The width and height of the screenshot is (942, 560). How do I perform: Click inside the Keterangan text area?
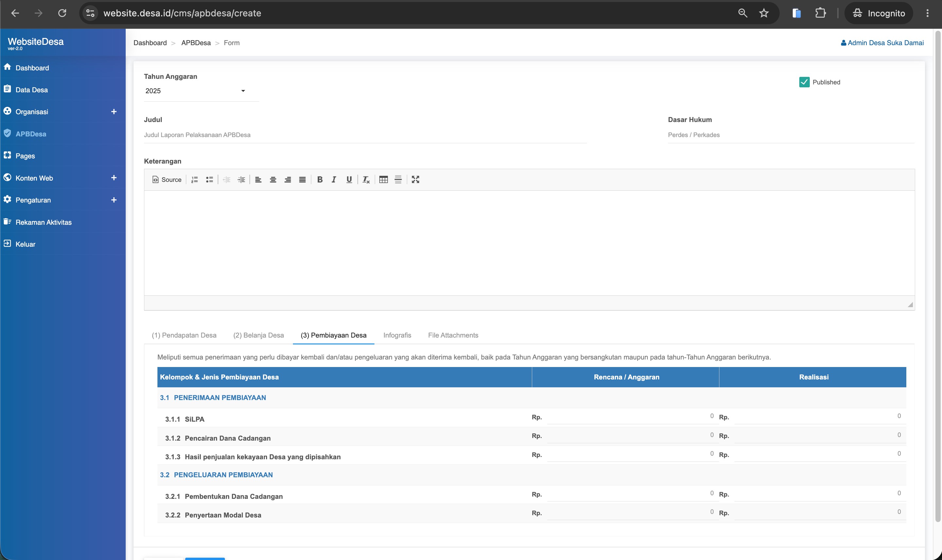(x=529, y=243)
